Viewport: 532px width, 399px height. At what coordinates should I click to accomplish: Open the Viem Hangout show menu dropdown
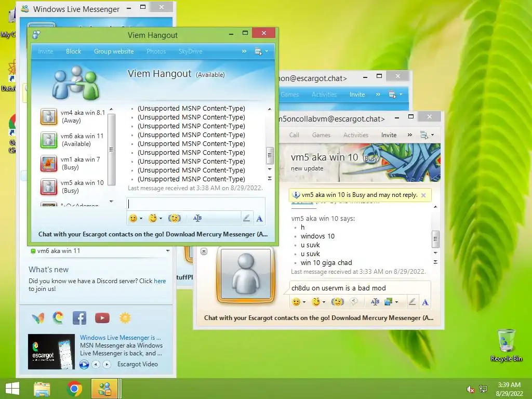tap(261, 51)
